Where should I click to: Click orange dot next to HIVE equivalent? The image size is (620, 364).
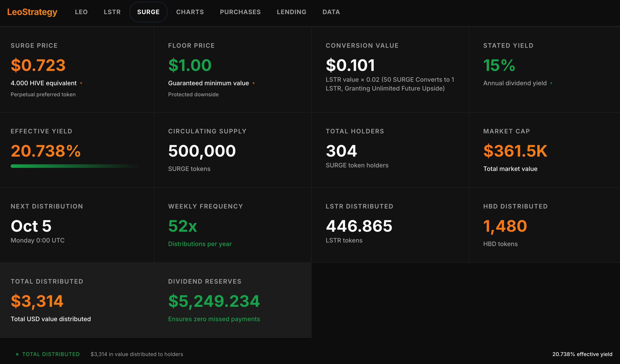[81, 83]
